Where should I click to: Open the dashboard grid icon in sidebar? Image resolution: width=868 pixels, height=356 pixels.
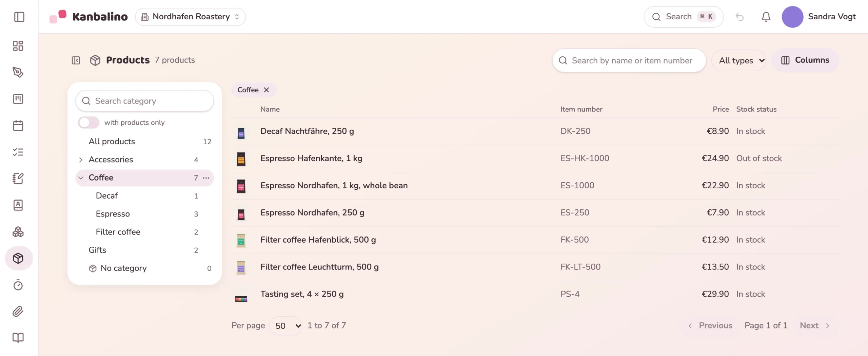[x=18, y=46]
